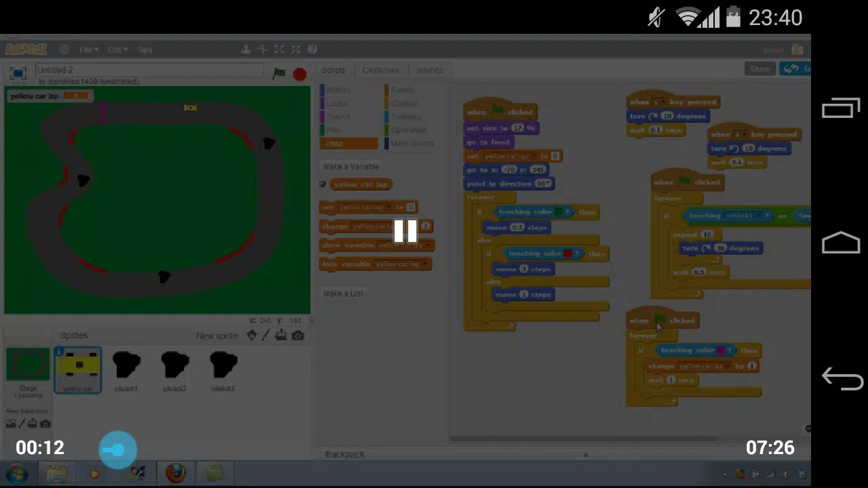Open variable dropdown in 'hide variable' block

click(x=425, y=264)
